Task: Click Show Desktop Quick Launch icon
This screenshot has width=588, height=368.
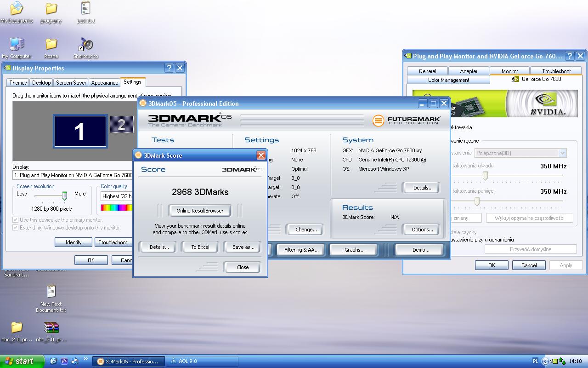Action: 75,361
